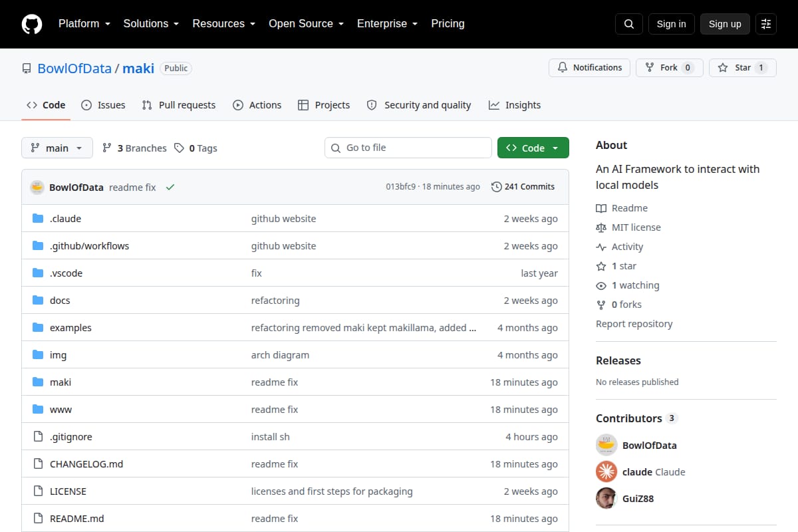
Task: Open BowlOfData avatar in commit bar
Action: (x=37, y=187)
